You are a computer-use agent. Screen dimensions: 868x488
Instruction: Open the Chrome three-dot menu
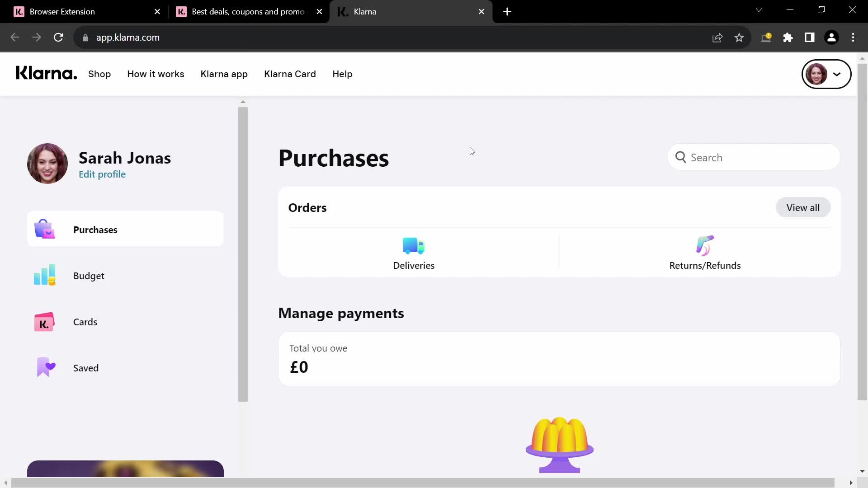853,38
